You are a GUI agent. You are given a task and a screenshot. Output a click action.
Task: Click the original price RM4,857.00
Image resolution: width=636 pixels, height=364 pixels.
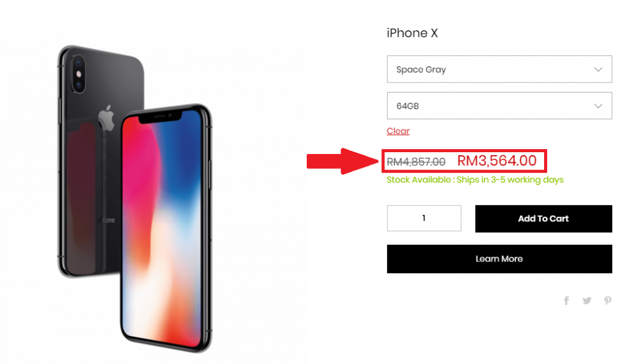tap(416, 162)
